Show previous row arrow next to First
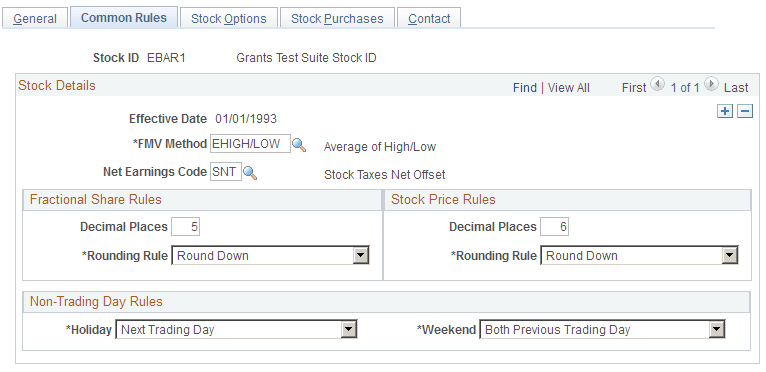Image resolution: width=766 pixels, height=372 pixels. (x=658, y=84)
